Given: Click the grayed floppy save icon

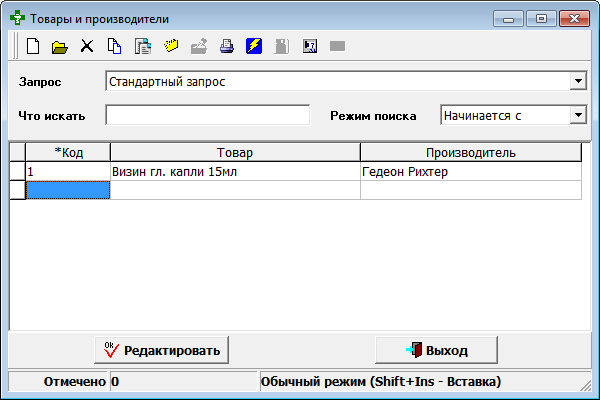Looking at the screenshot, I should [282, 46].
